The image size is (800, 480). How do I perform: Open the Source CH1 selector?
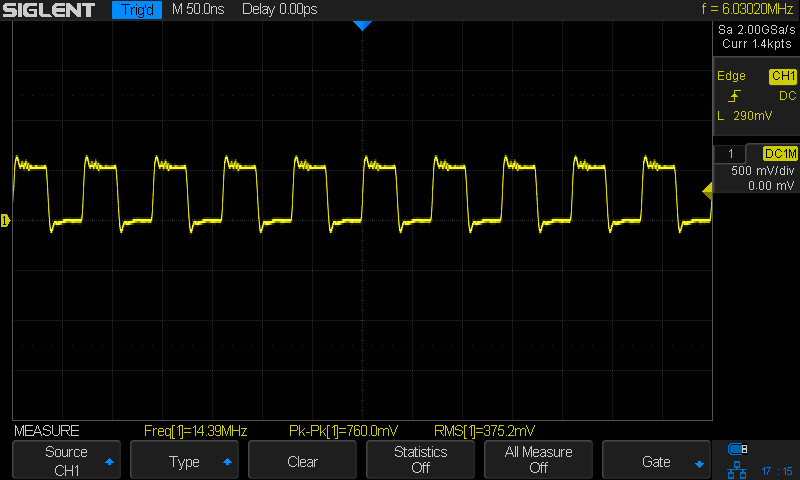(66, 461)
